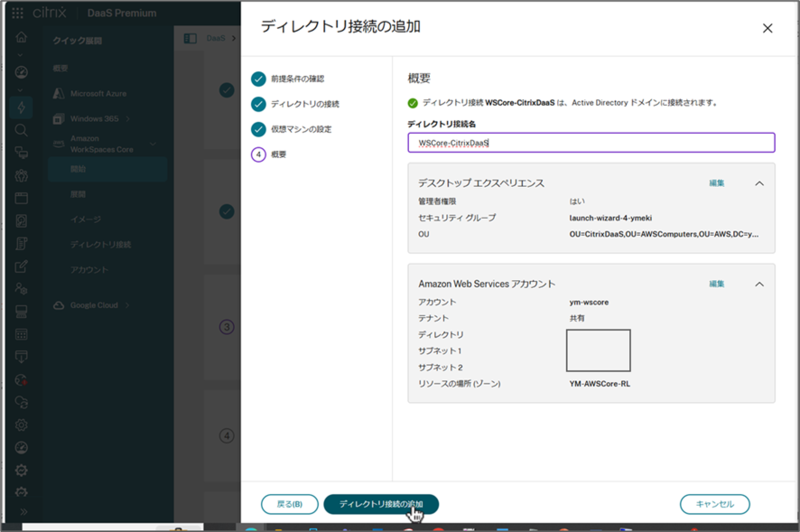Go to Home icon in left rail
800x532 pixels.
pyautogui.click(x=21, y=37)
